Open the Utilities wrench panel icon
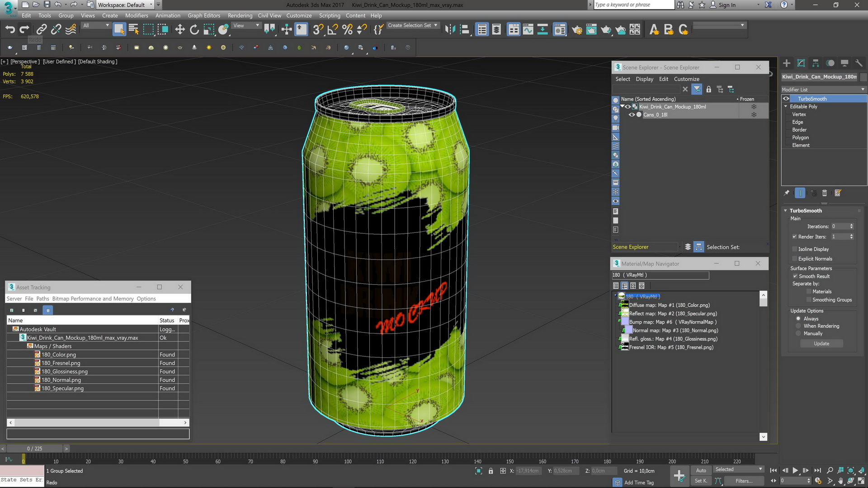Viewport: 868px width, 488px height. click(x=859, y=63)
